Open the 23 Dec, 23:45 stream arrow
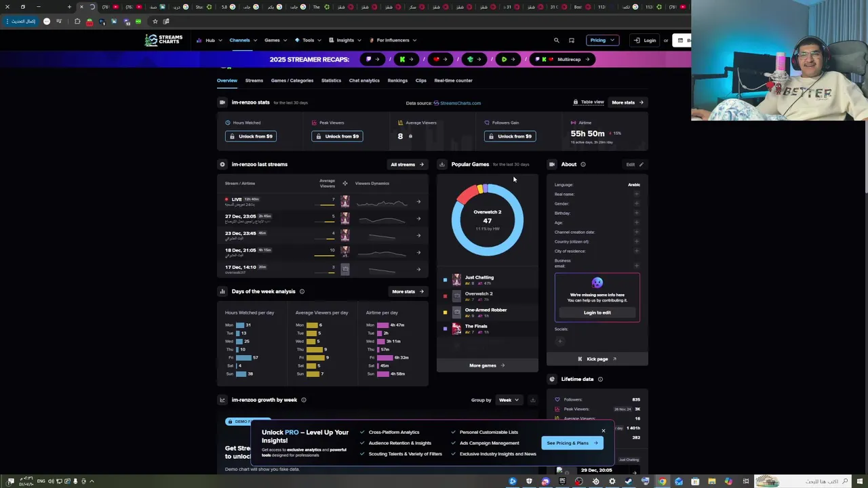The image size is (868, 488). (418, 235)
